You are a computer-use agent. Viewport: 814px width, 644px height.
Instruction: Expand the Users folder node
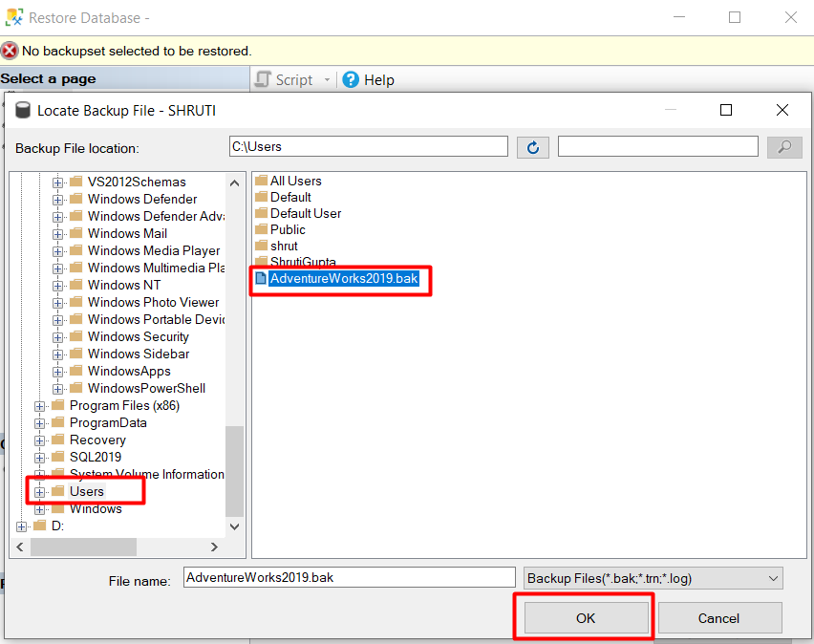point(39,492)
